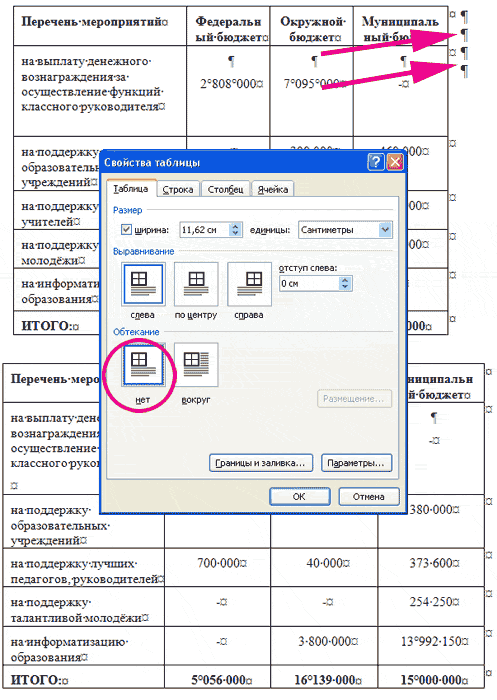The image size is (497, 700).
Task: Cancel with the 'Отмена' button
Action: [x=368, y=496]
